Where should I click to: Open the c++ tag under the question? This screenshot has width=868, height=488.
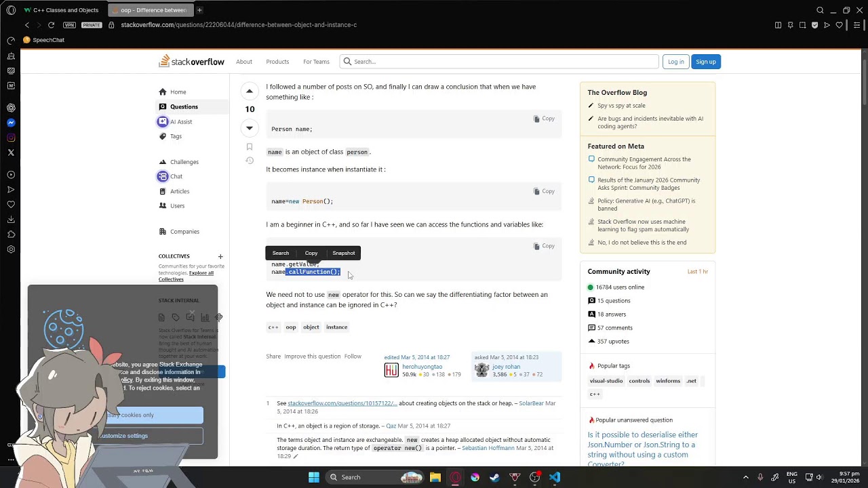coord(273,327)
